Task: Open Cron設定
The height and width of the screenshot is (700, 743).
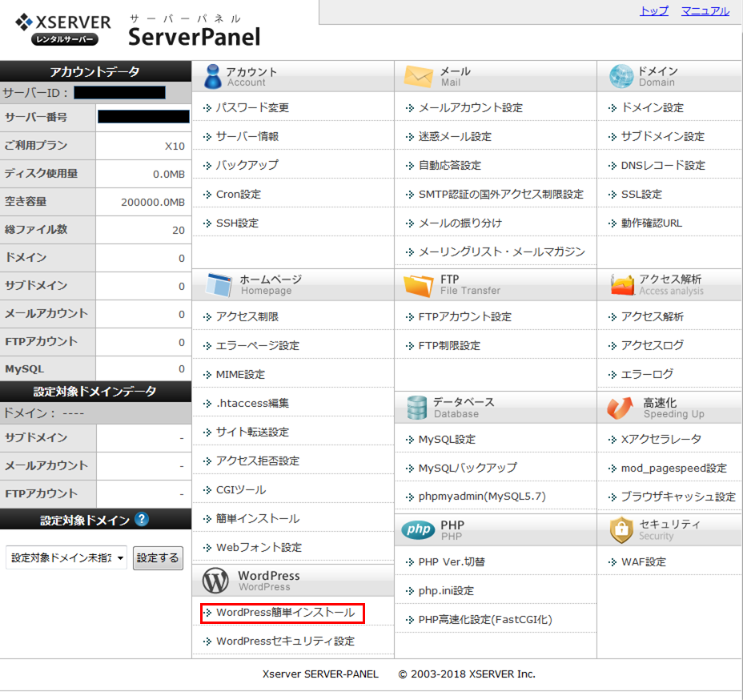Action: [239, 194]
